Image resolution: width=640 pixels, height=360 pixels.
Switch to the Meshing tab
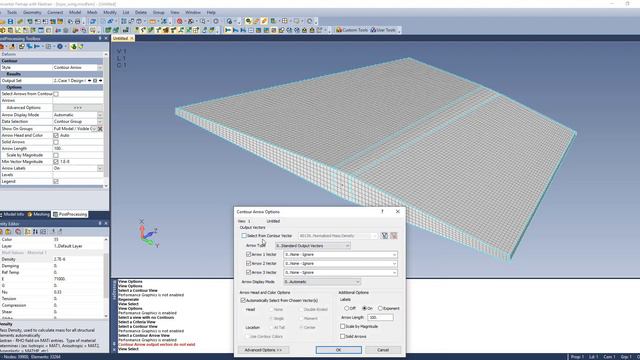coord(39,214)
